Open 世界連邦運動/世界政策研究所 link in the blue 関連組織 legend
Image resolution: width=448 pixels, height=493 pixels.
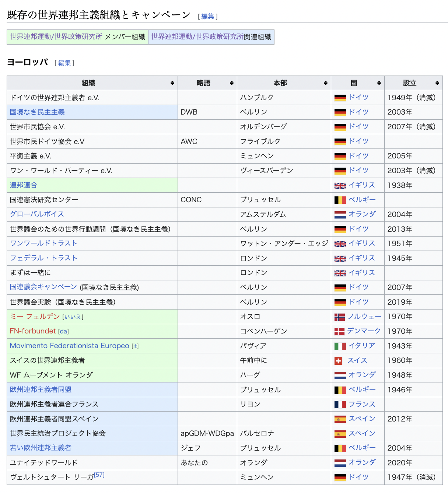tap(197, 37)
